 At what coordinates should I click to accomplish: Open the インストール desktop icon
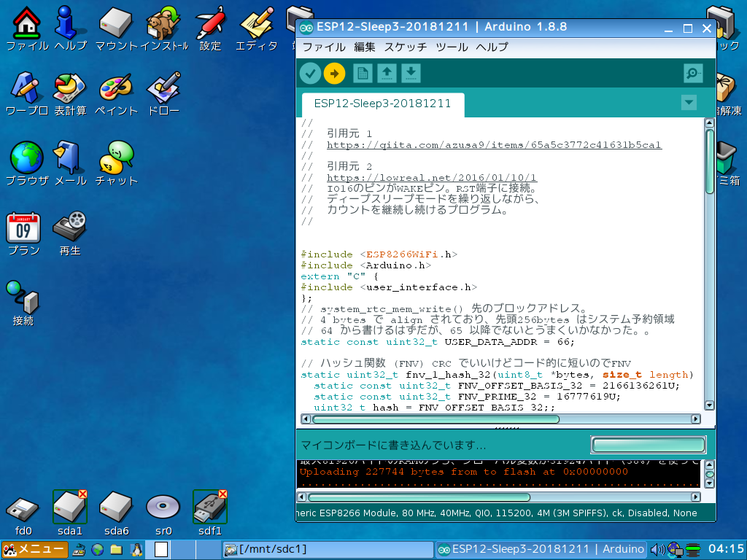(163, 28)
